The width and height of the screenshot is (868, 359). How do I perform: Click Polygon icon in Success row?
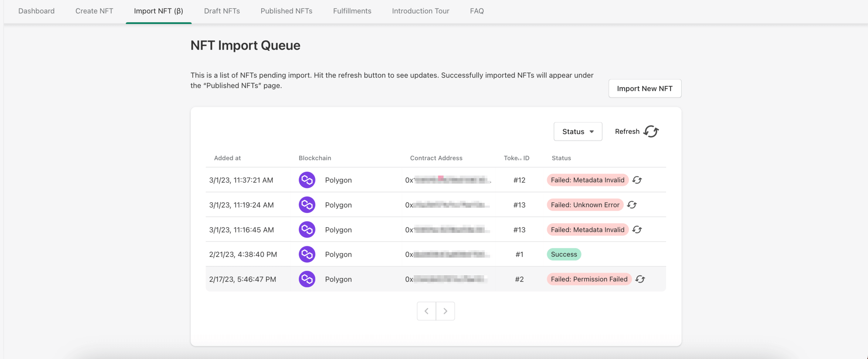(x=307, y=254)
